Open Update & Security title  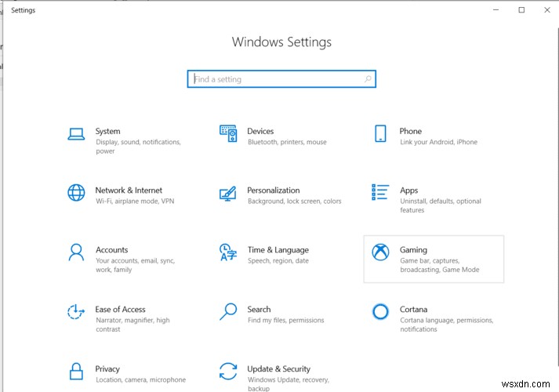(x=279, y=369)
